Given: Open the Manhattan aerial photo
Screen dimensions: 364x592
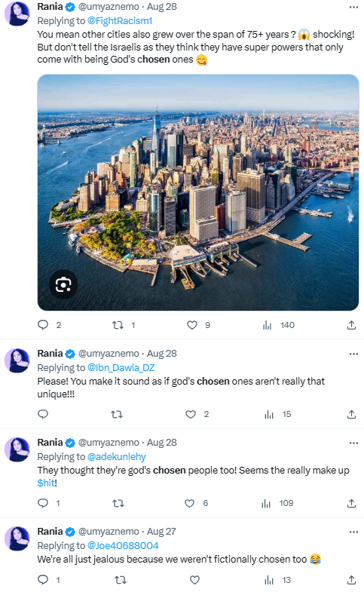Looking at the screenshot, I should tap(198, 192).
